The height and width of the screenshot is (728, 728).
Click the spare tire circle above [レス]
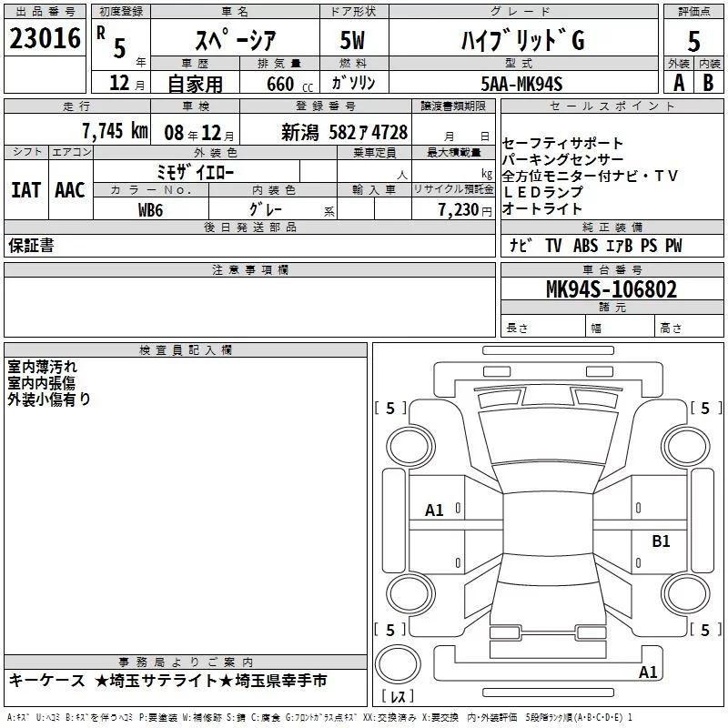click(x=398, y=664)
